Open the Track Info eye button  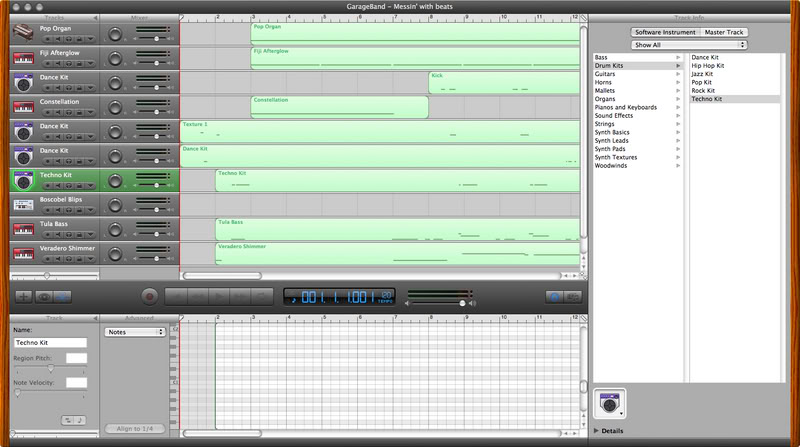point(44,296)
